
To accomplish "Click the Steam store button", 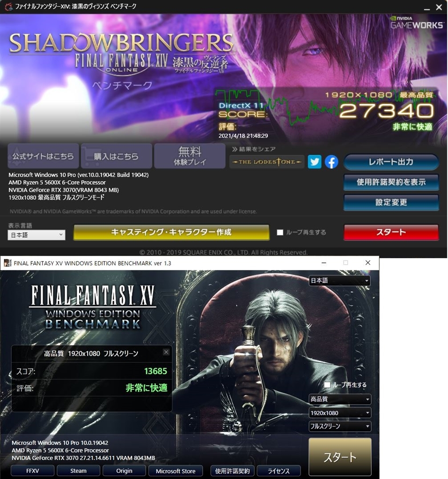I will (78, 471).
